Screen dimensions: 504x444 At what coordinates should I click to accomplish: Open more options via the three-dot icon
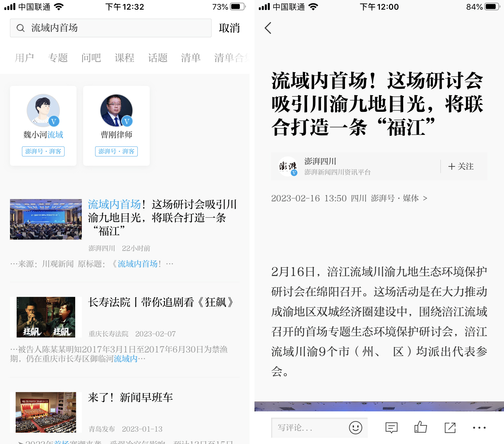[x=479, y=428]
